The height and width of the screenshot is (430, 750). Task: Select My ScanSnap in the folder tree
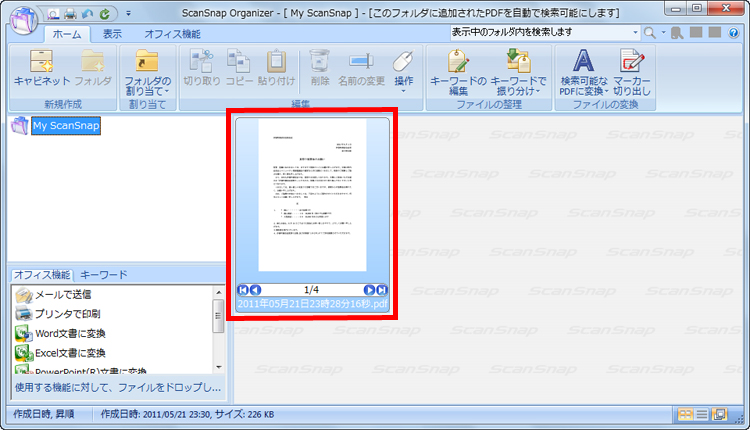point(66,126)
